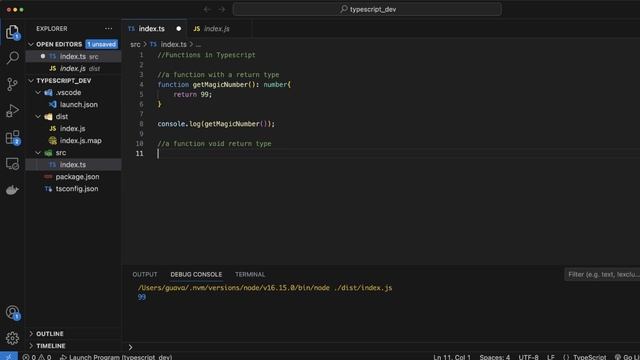Click the 1 unsaved badge
This screenshot has width=640, height=360.
click(x=102, y=44)
